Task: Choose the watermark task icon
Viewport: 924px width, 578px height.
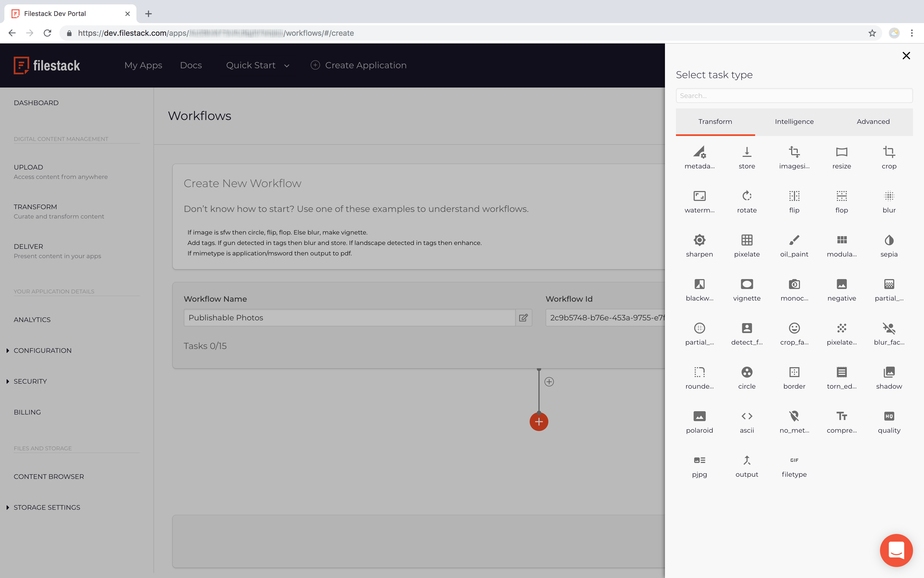Action: (x=700, y=196)
